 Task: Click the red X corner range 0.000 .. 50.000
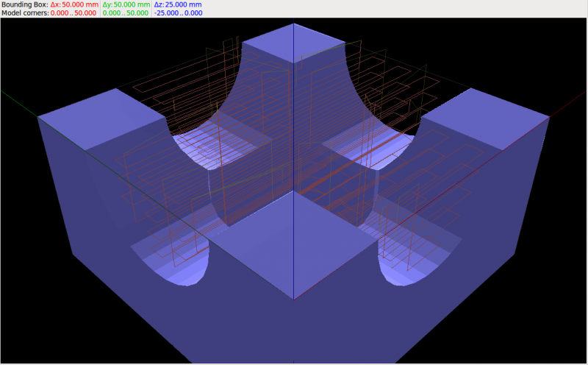click(75, 13)
